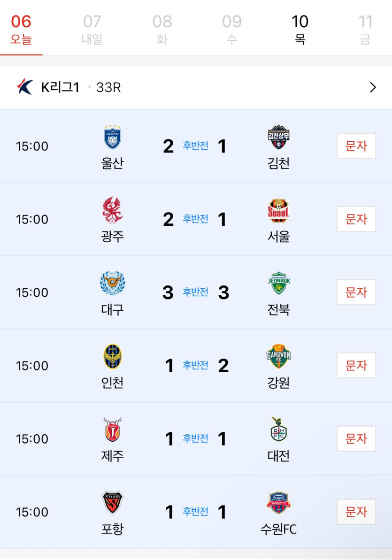Open 문자 for Pohang vs Suwon FC match
Screen dimensions: 392x560
point(356,512)
